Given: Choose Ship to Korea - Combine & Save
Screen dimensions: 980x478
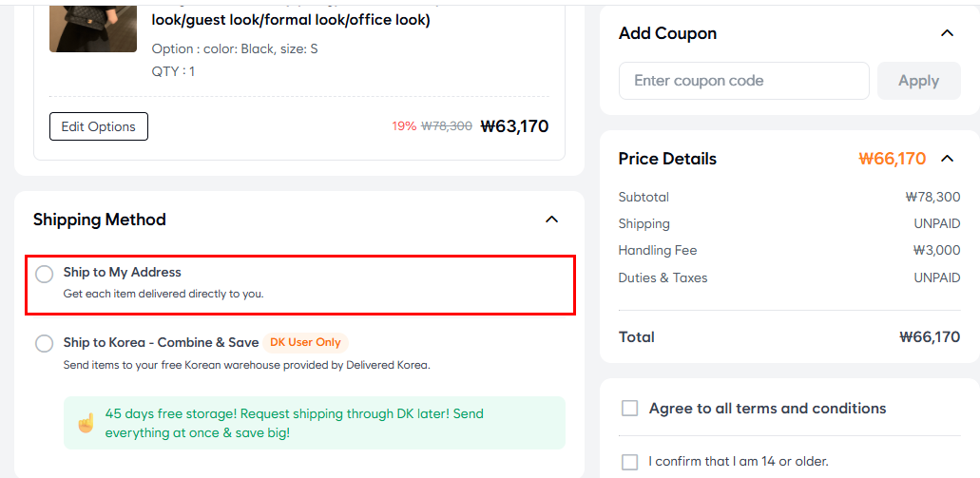Looking at the screenshot, I should (45, 343).
